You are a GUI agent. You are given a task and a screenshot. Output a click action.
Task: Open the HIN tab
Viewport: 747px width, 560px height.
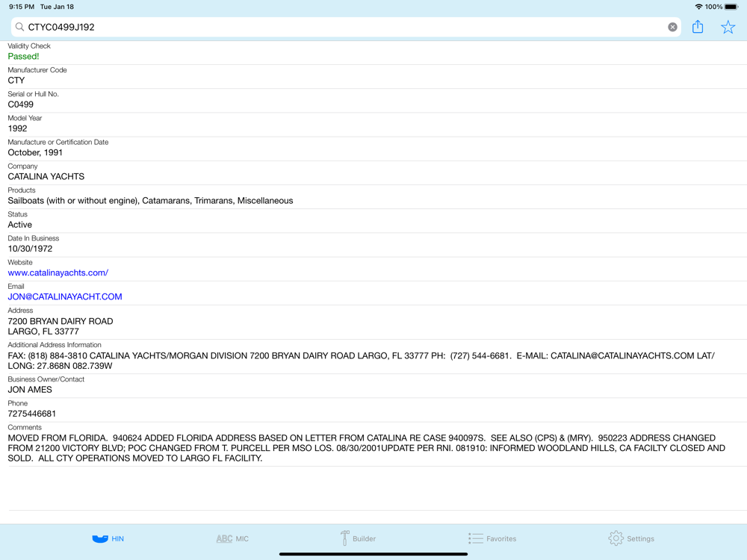(108, 538)
